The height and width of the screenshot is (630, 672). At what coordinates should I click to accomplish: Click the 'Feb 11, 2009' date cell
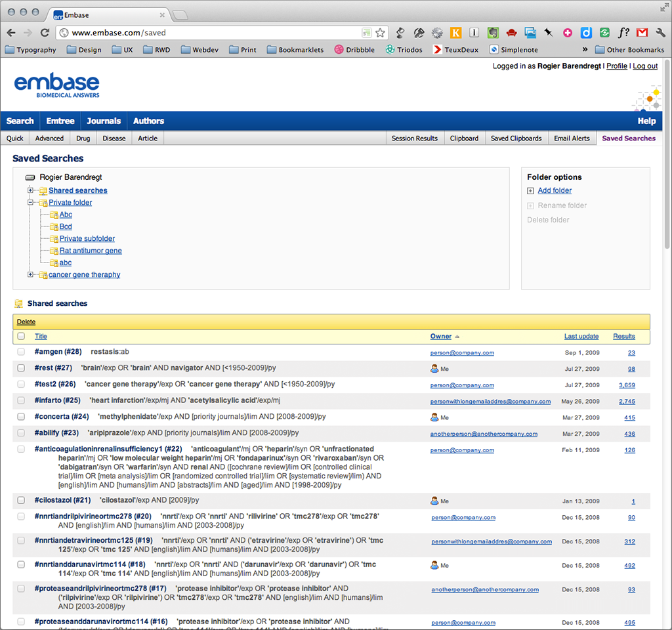(581, 450)
